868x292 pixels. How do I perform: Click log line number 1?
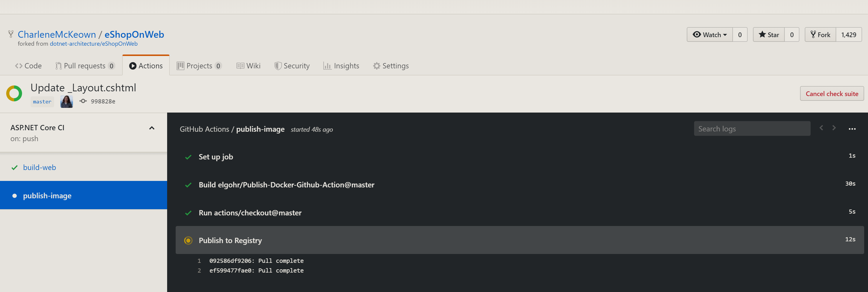(199, 261)
